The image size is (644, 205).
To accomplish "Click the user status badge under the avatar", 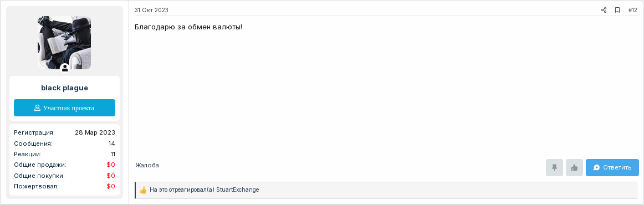I will 64,68.
